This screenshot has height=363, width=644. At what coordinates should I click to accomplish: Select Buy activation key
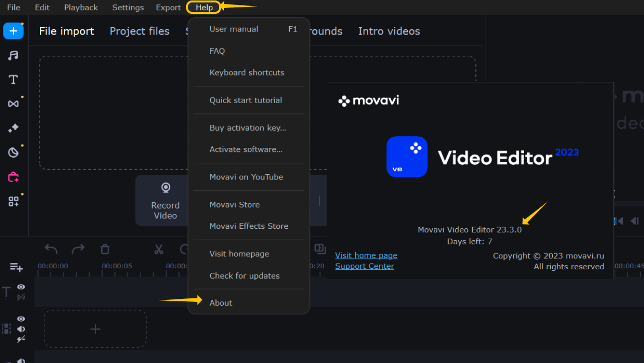(249, 128)
